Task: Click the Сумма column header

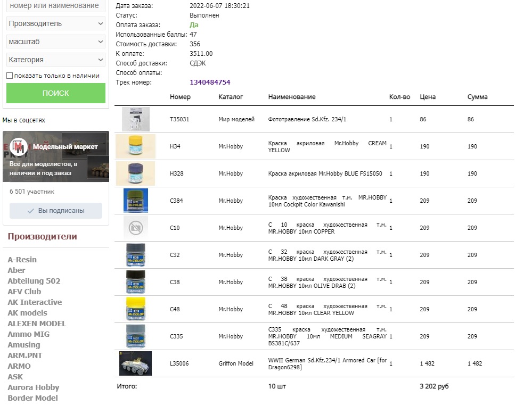Action: coord(477,97)
